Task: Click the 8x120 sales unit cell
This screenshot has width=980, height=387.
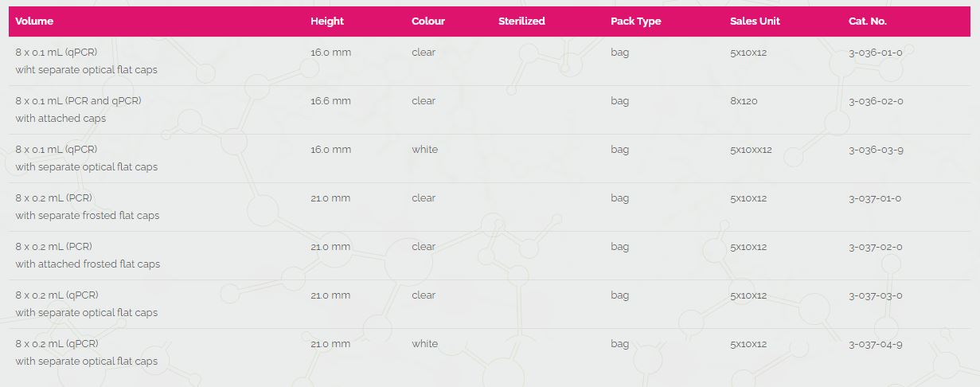Action: click(742, 101)
